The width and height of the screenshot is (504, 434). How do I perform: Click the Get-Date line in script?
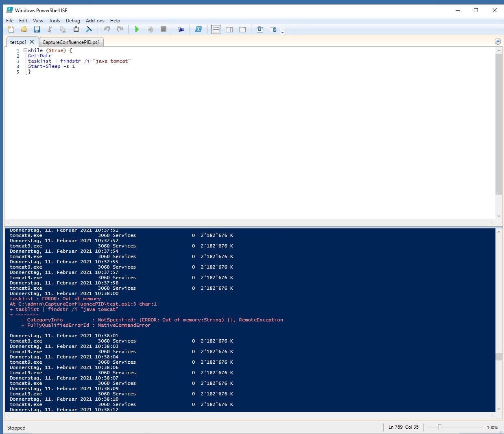tap(40, 56)
